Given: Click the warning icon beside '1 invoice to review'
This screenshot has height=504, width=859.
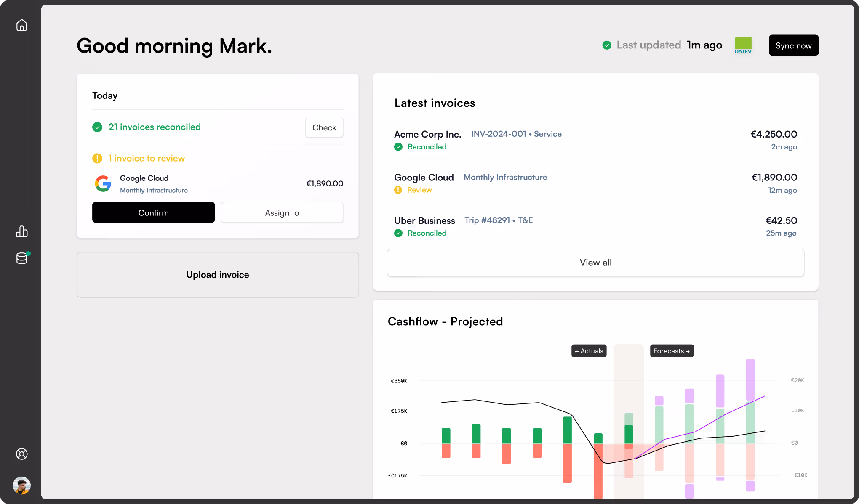Looking at the screenshot, I should point(97,158).
